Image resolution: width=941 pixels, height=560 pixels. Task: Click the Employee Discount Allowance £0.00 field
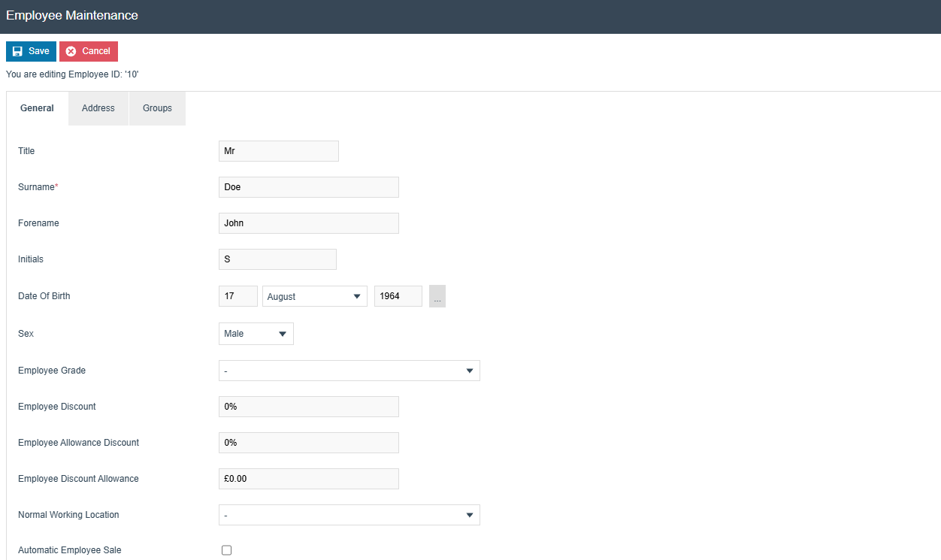pos(309,479)
